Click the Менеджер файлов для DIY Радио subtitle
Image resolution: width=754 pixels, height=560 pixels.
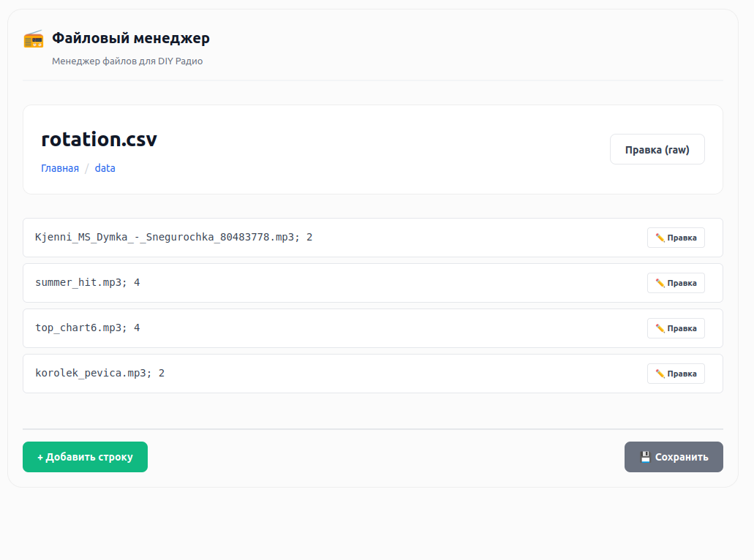click(127, 61)
